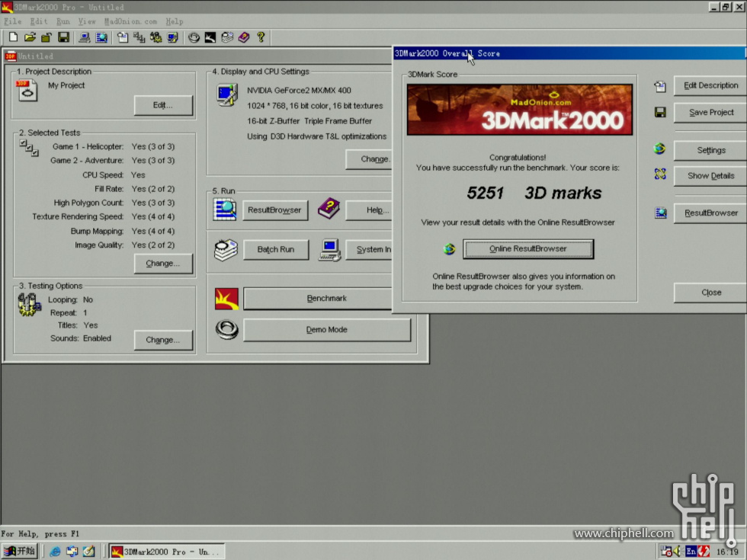Open the Run menu
747x560 pixels.
pos(63,21)
